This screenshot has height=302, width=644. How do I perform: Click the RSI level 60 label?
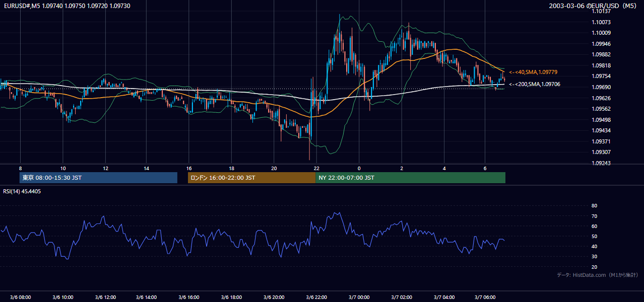594,226
